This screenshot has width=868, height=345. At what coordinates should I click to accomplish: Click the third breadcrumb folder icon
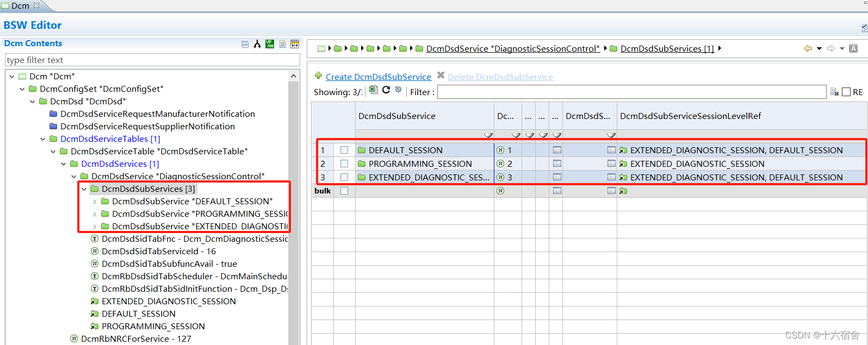click(370, 48)
